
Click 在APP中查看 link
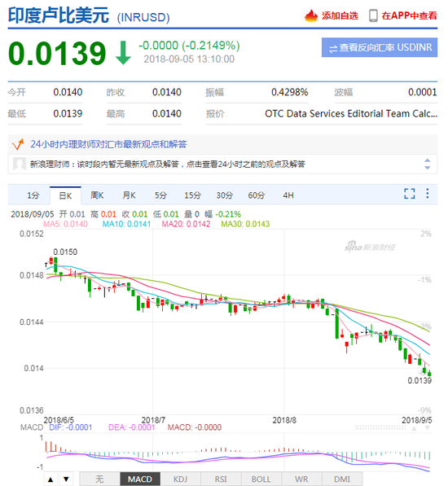pos(410,15)
